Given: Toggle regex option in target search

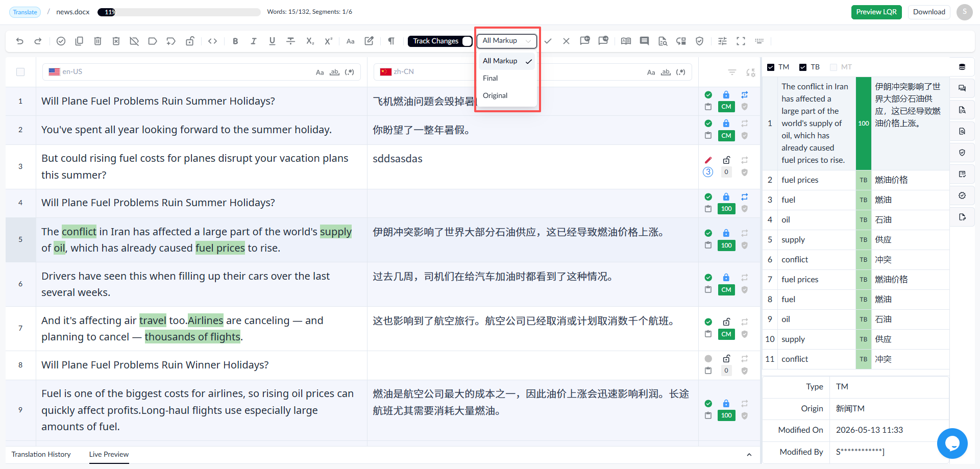Looking at the screenshot, I should 680,72.
